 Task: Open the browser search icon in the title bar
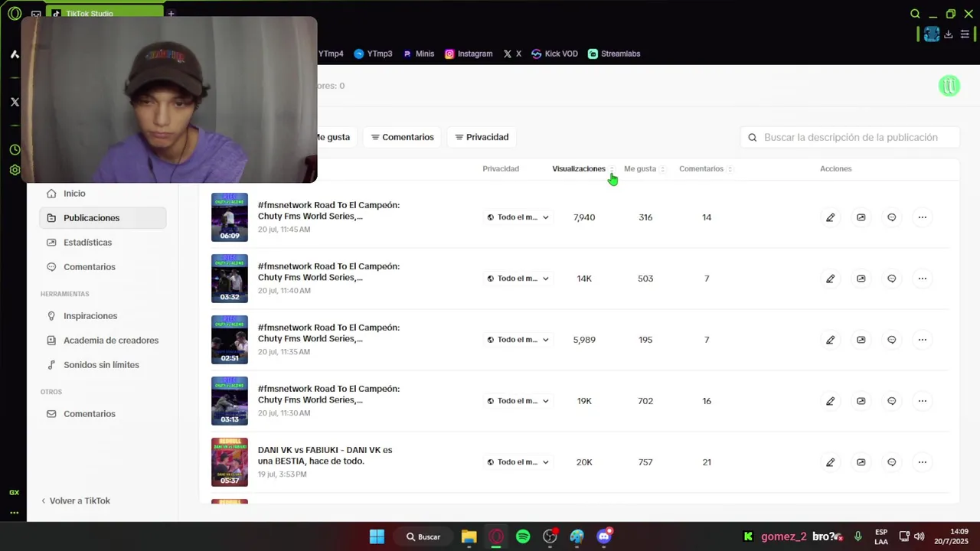(x=915, y=14)
